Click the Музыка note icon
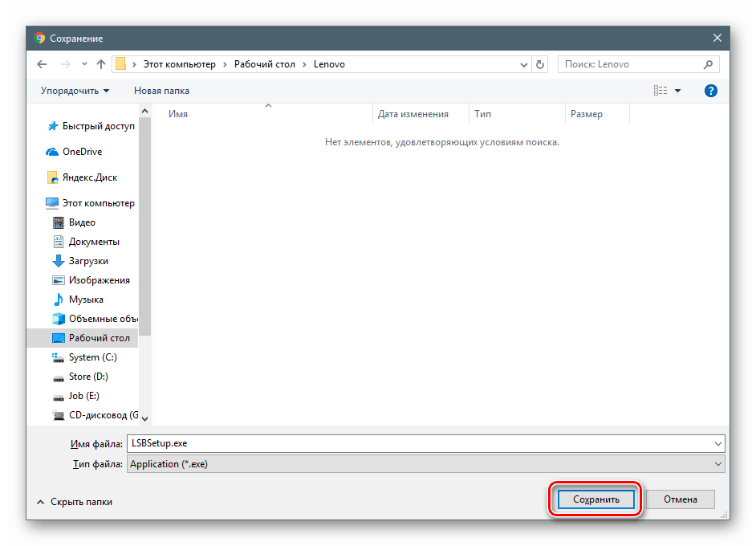The height and width of the screenshot is (546, 756). 59,299
